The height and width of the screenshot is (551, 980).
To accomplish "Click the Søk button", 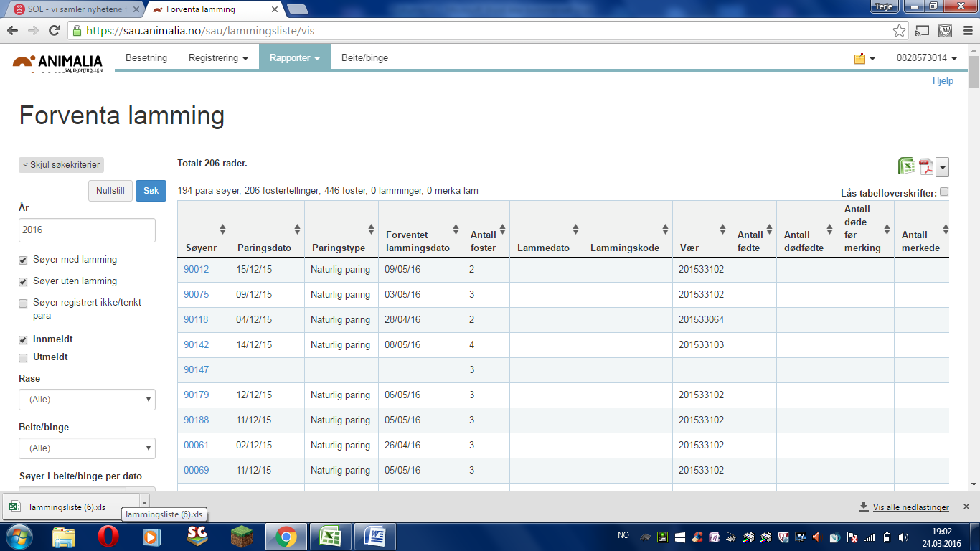I will click(x=151, y=191).
